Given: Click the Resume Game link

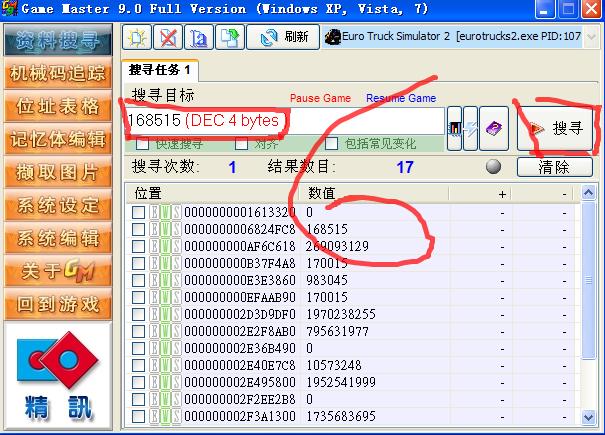Looking at the screenshot, I should pyautogui.click(x=401, y=98).
